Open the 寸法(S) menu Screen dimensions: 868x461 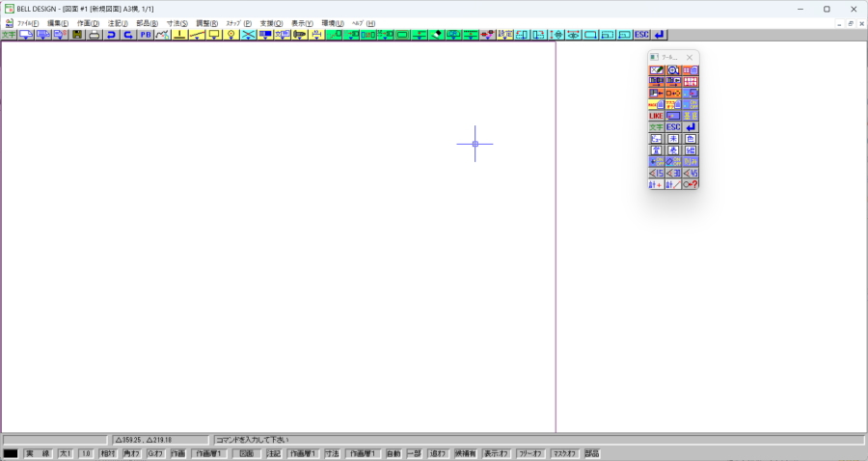(x=177, y=23)
